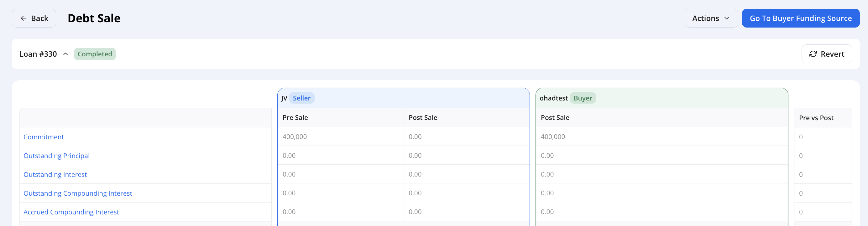
Task: Open the Actions dropdown menu
Action: [x=711, y=18]
